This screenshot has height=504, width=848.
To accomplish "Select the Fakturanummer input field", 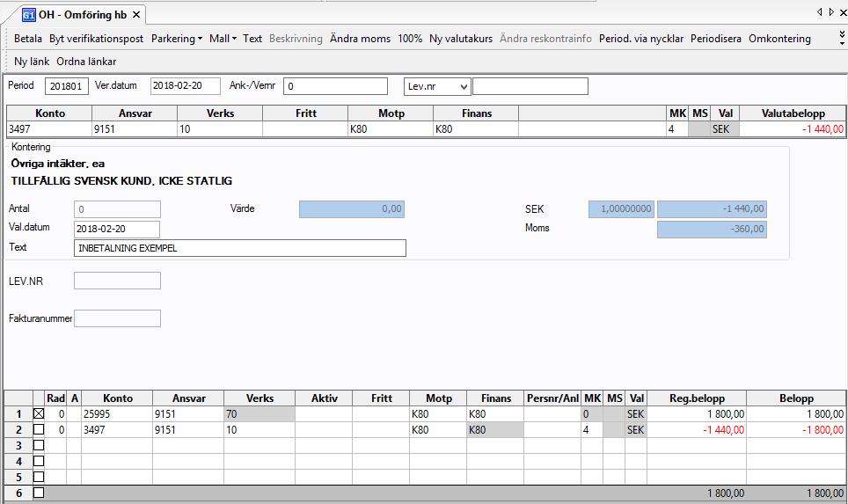I will [x=117, y=318].
